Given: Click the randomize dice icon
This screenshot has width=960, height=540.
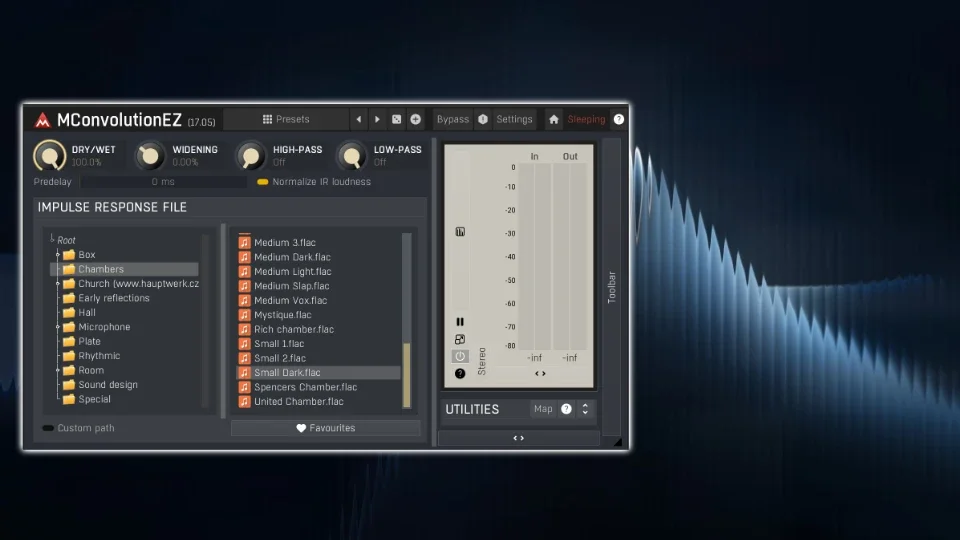Looking at the screenshot, I should pyautogui.click(x=396, y=119).
